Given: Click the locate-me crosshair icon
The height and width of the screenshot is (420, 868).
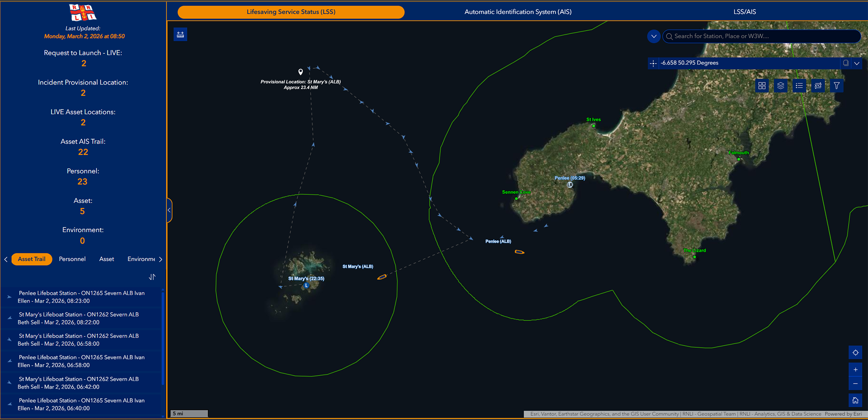Looking at the screenshot, I should (855, 352).
